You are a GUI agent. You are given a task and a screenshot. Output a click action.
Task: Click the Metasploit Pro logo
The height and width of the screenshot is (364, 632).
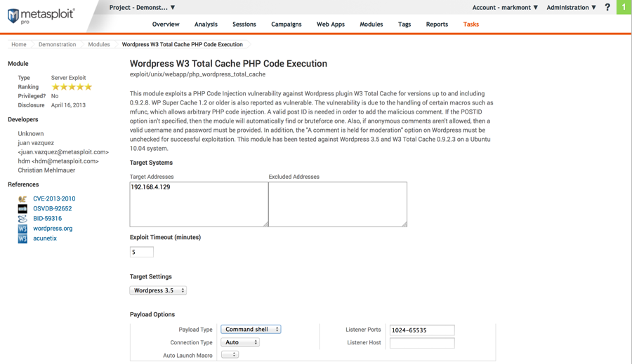pyautogui.click(x=41, y=16)
